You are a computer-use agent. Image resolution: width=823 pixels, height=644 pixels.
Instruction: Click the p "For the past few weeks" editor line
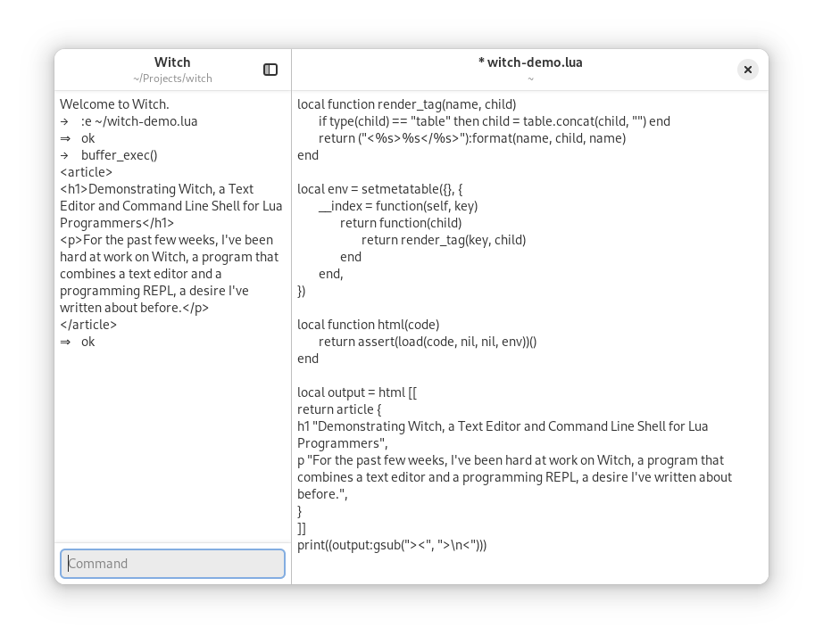click(514, 477)
